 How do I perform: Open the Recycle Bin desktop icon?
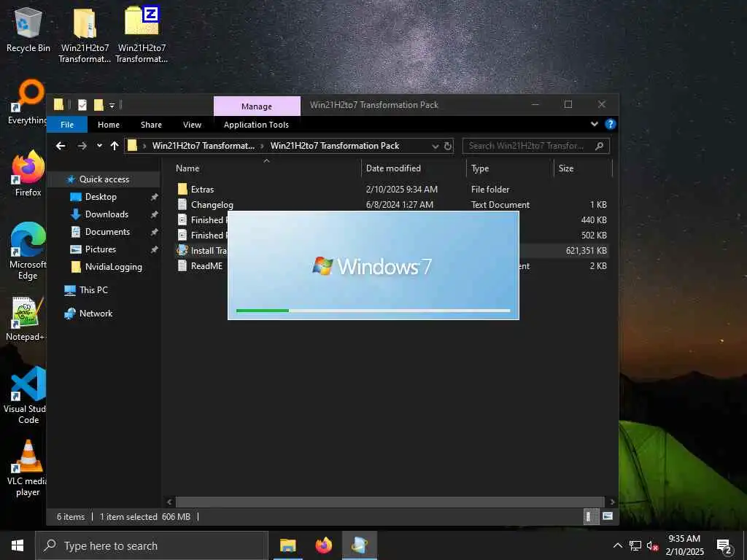(x=28, y=29)
